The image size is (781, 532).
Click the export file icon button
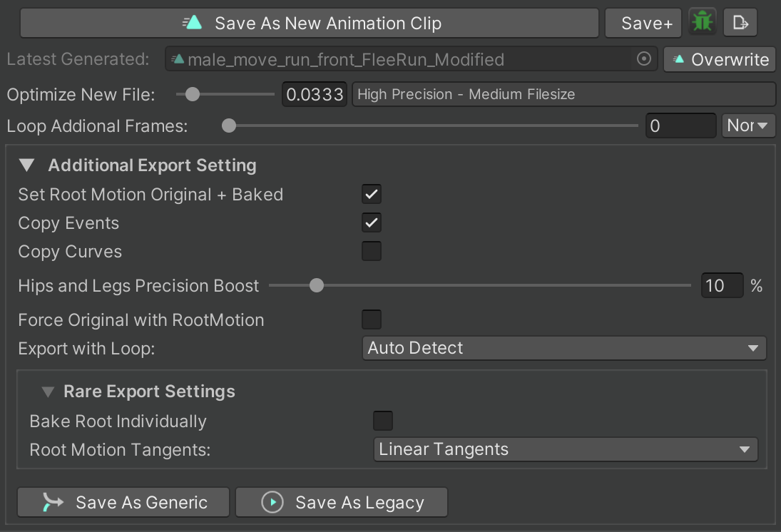740,22
